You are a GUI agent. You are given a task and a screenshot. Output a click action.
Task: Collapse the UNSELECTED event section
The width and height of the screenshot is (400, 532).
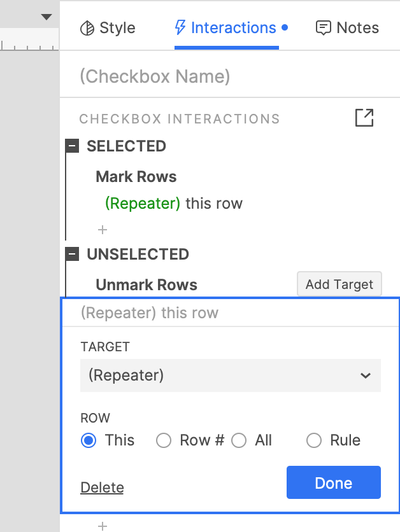(73, 255)
